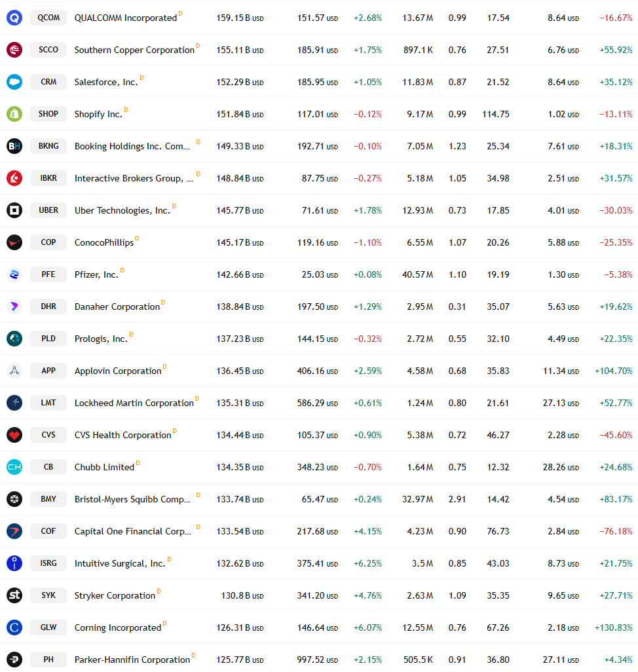Viewport: 638px width, 672px height.
Task: Click CVS Health's −45.60% growth value
Action: pos(616,436)
